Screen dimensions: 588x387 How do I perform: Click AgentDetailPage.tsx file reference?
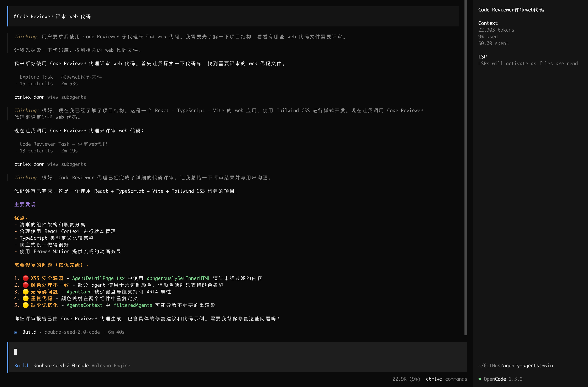point(98,278)
